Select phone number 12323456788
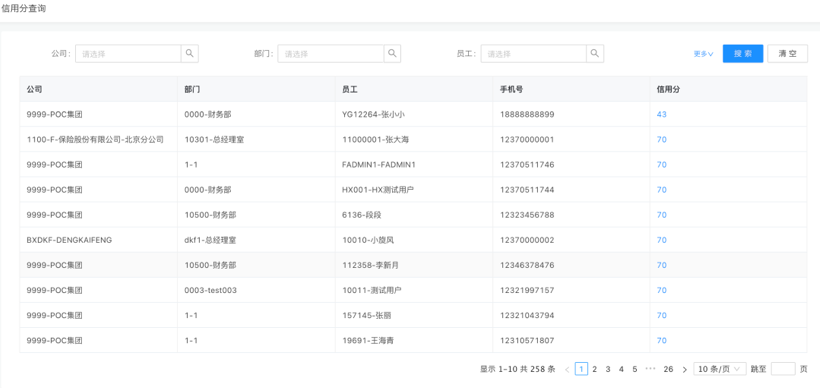 pos(527,215)
